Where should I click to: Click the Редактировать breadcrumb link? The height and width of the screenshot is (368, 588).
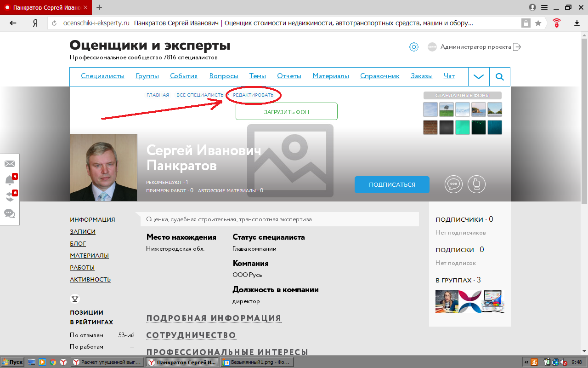point(253,95)
